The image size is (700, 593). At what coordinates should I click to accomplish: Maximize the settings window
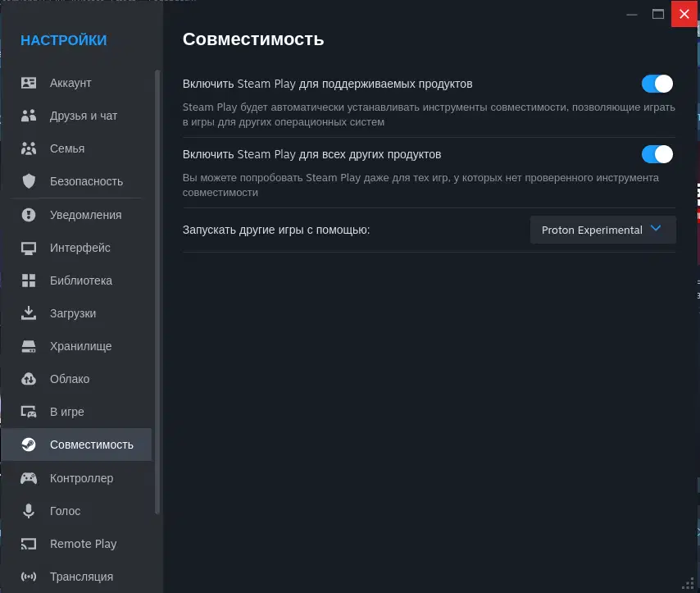point(657,13)
